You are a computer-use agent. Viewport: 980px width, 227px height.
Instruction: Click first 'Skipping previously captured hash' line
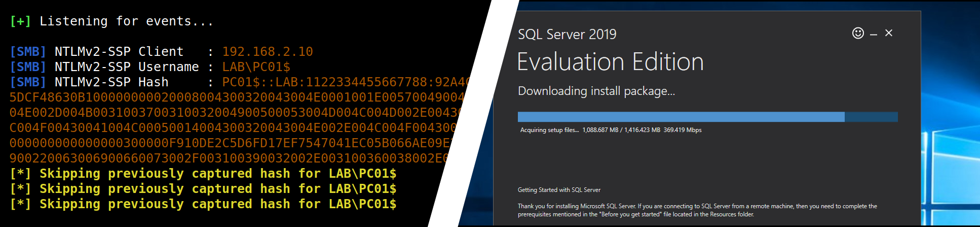[203, 174]
